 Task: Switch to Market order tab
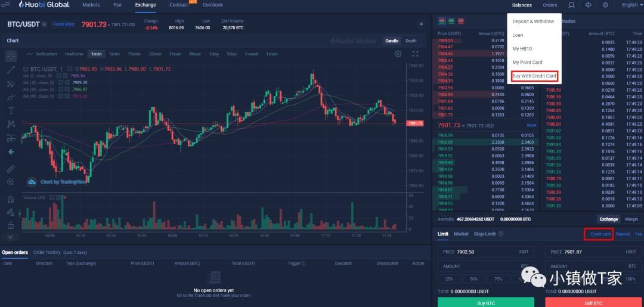click(461, 234)
